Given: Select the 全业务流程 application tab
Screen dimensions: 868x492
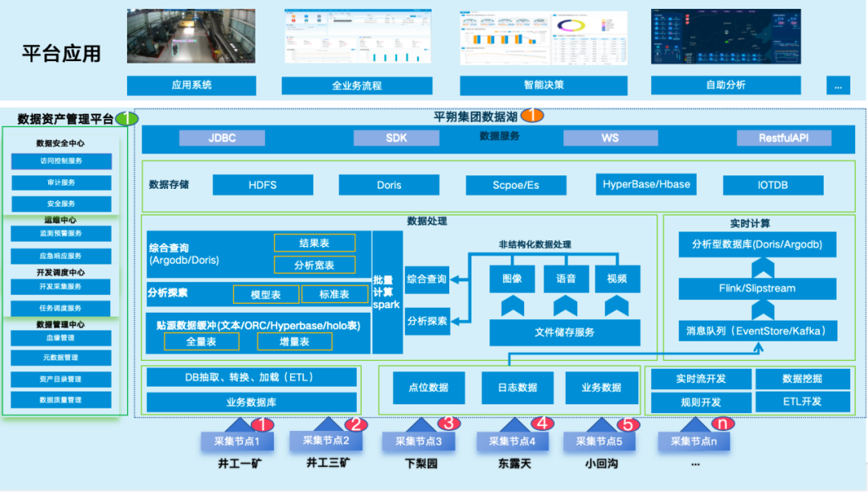Looking at the screenshot, I should coord(357,86).
